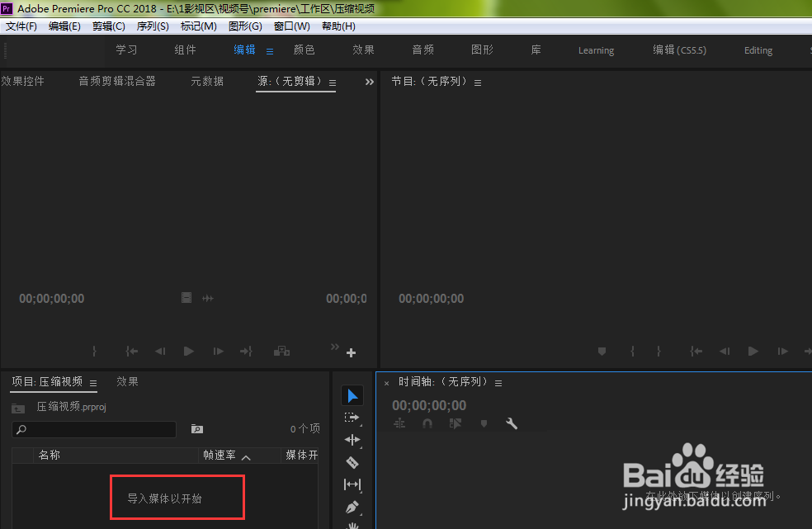Select the Ripple Edit tool

click(352, 440)
